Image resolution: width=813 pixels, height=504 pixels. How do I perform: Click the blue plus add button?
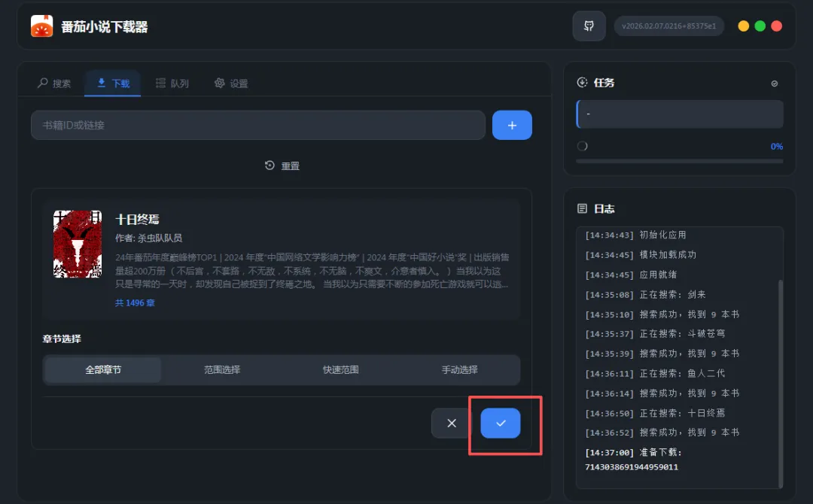512,125
